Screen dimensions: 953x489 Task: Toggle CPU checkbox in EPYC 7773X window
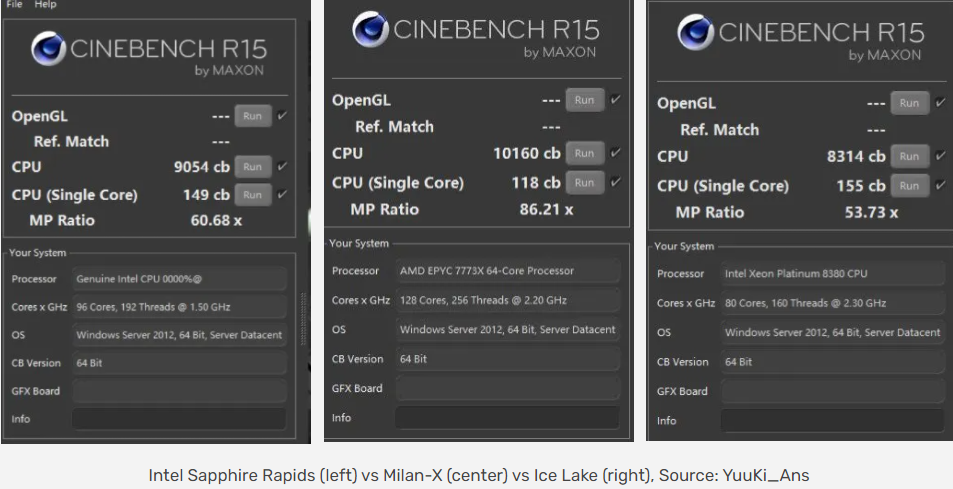[616, 152]
